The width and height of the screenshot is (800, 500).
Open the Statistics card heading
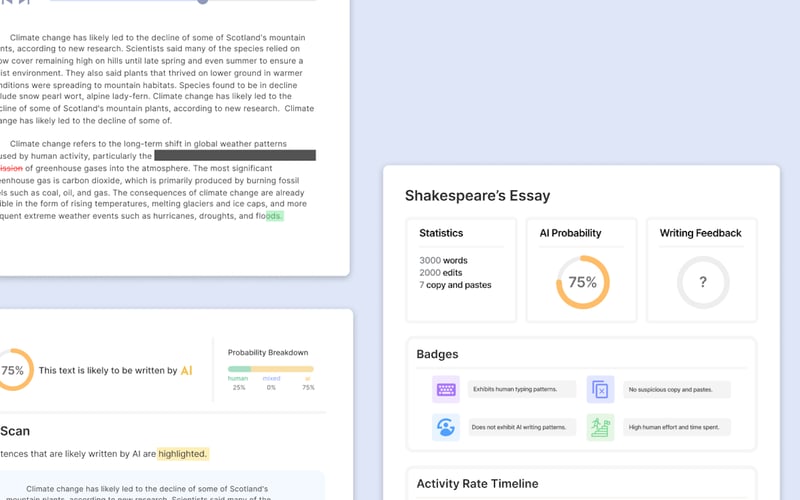[441, 233]
